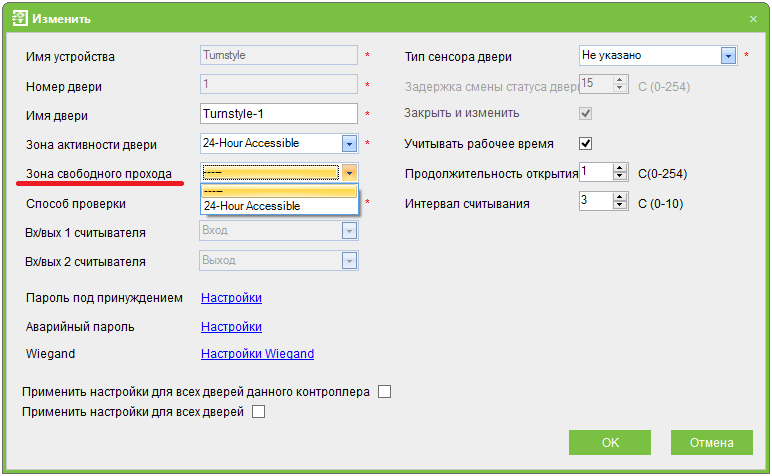Screen dimensions: 772x476
Task: Collapse the Зона свободного прохода dropdown arrow
Action: coord(349,173)
